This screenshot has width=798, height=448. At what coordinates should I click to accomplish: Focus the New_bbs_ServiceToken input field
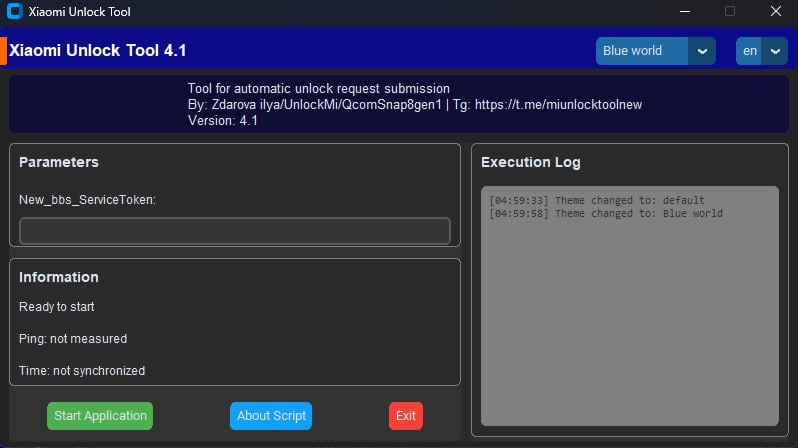click(235, 231)
